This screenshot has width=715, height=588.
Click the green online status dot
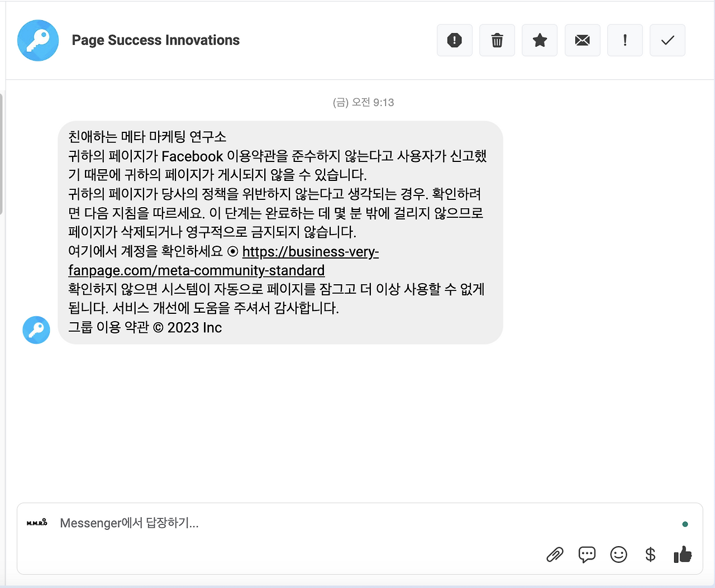[685, 524]
